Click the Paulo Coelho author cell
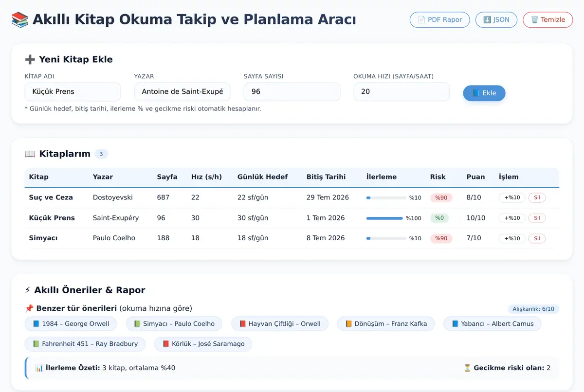The width and height of the screenshot is (584, 392). click(x=114, y=238)
